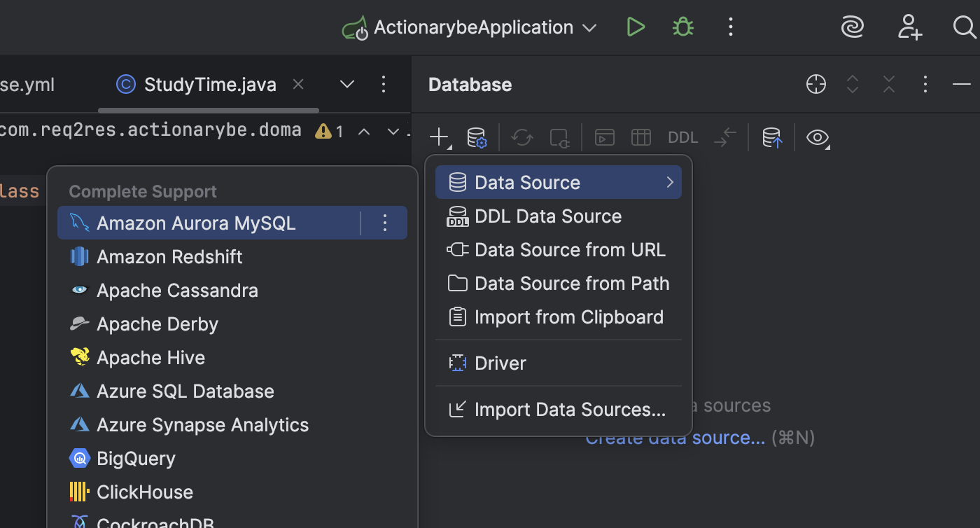Open three-dot options for Amazon Aurora MySQL
980x528 pixels.
384,223
